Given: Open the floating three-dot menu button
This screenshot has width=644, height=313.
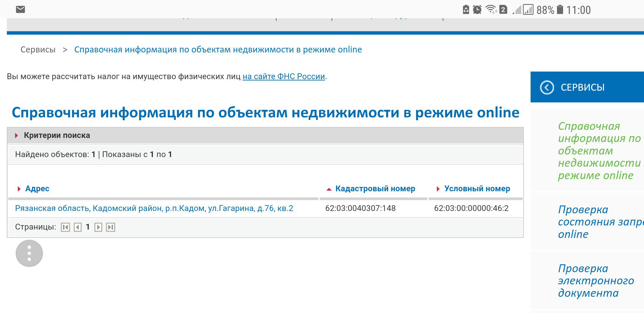Looking at the screenshot, I should coord(29,253).
